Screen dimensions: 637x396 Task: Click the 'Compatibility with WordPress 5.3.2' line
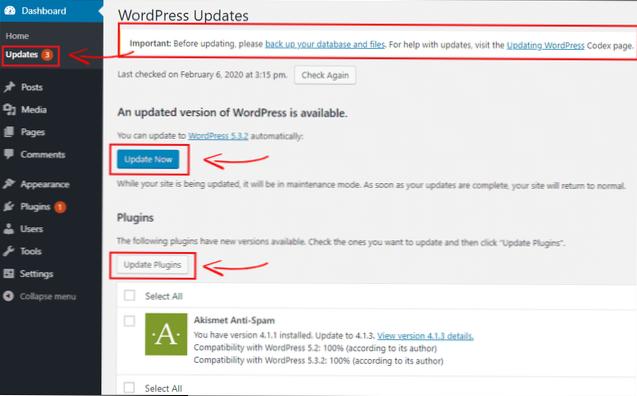pyautogui.click(x=318, y=361)
